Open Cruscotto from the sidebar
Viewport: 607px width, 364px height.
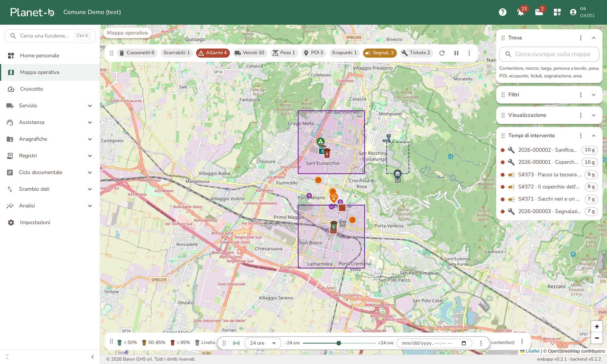coord(50,89)
